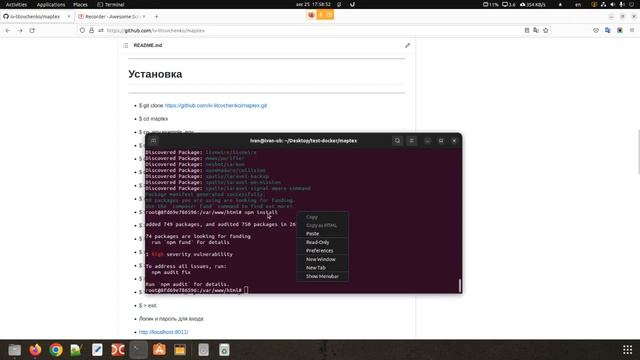Screen dimensions: 640x360
Task: Bookmark the page with the star icon
Action: click(x=546, y=31)
